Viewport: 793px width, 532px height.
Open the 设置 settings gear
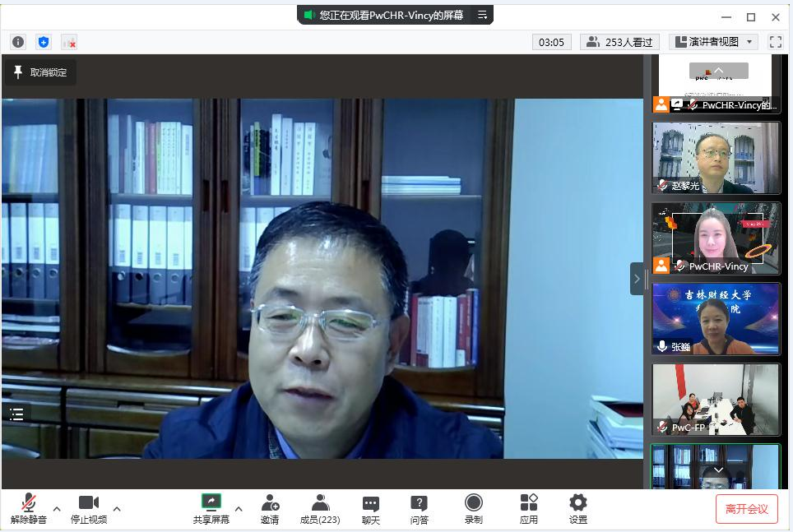coord(578,508)
